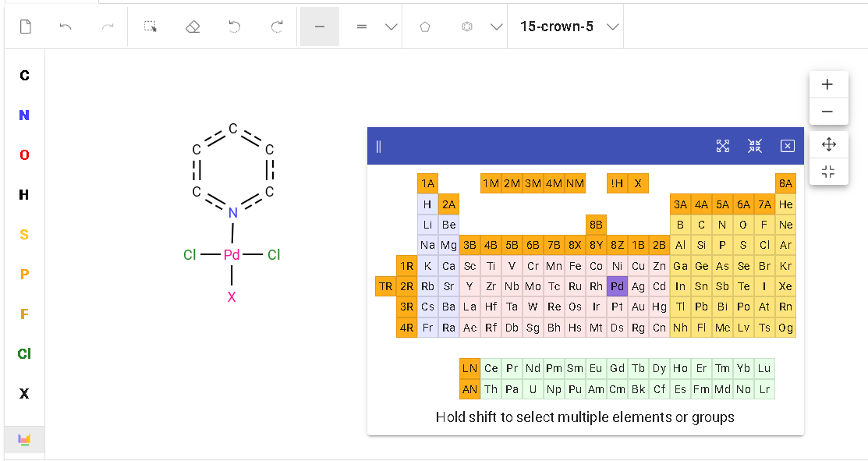Click the Pt element in periodic table
868x461 pixels.
618,307
